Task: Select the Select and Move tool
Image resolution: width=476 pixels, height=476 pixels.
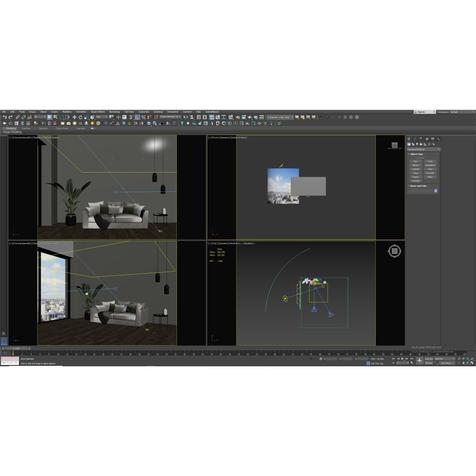Action: 74,117
